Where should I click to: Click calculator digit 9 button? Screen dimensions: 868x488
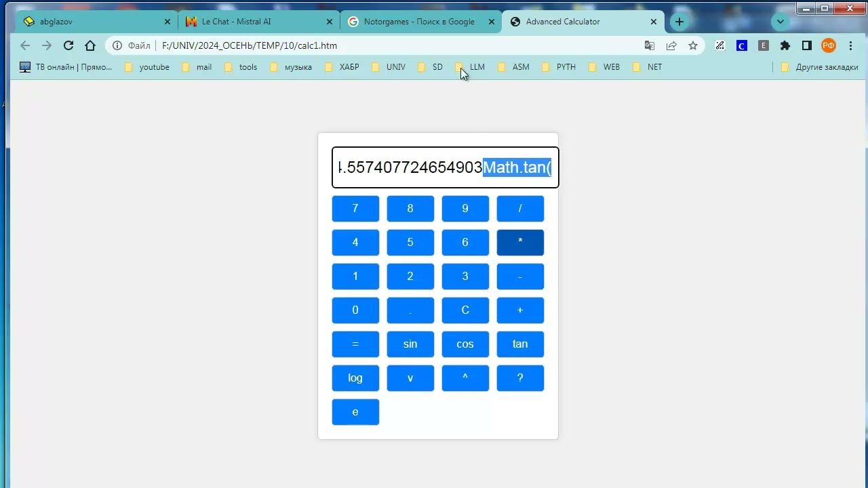tap(465, 209)
